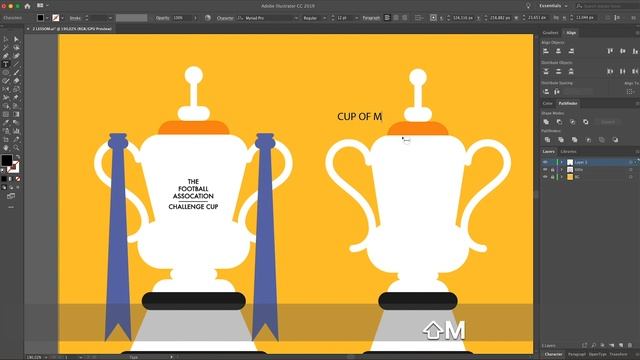Open the Opacity panel link

click(162, 18)
